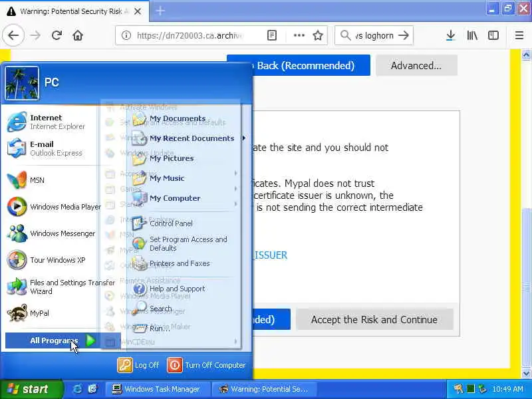
Task: Click the search box with 'loghorn'
Action: [x=374, y=35]
